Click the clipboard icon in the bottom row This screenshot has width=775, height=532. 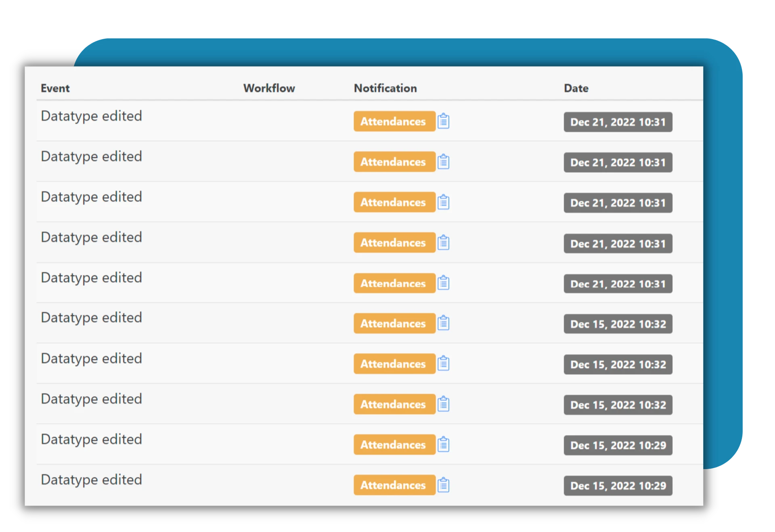[444, 485]
